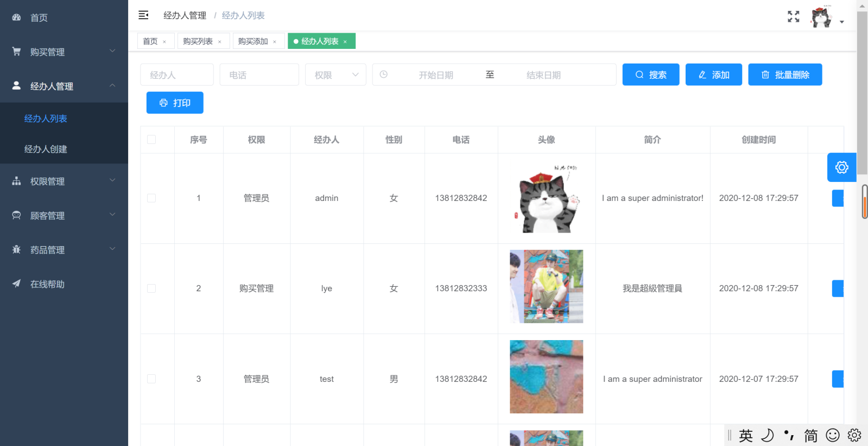Viewport: 868px width, 446px height.
Task: Check the checkbox for the admin row
Action: click(x=151, y=198)
